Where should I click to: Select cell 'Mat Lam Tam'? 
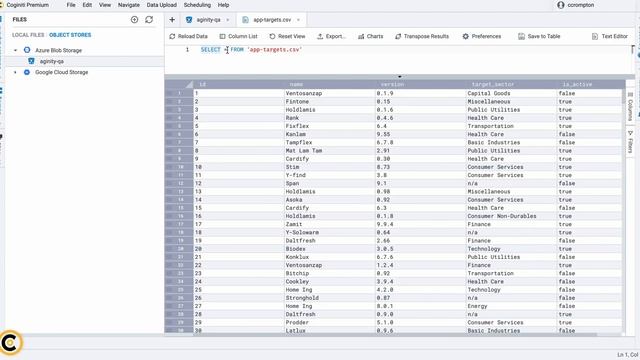point(330,151)
